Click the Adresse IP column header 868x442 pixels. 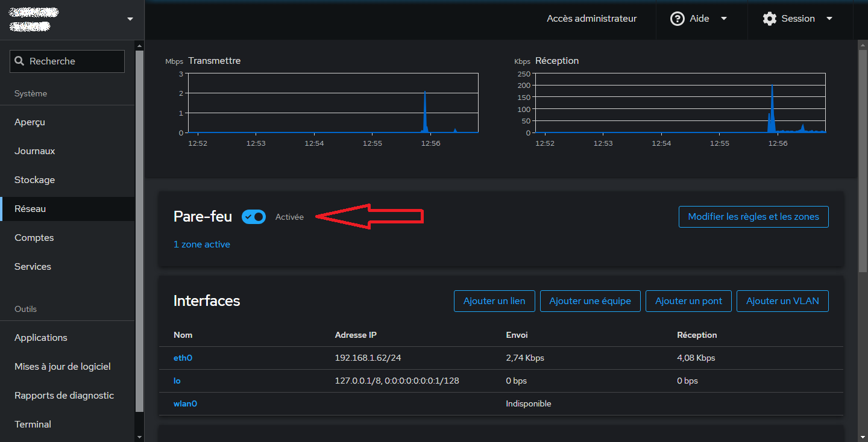356,335
